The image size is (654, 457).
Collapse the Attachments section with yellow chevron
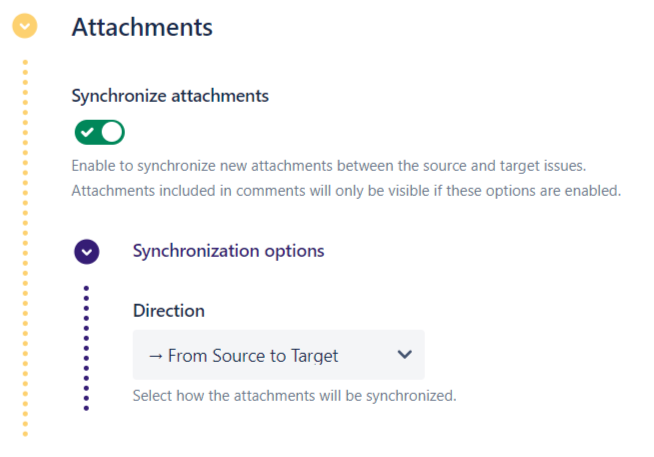pyautogui.click(x=25, y=27)
